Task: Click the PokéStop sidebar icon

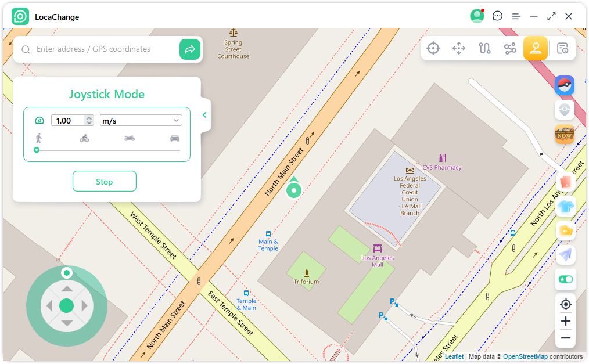Action: click(564, 109)
